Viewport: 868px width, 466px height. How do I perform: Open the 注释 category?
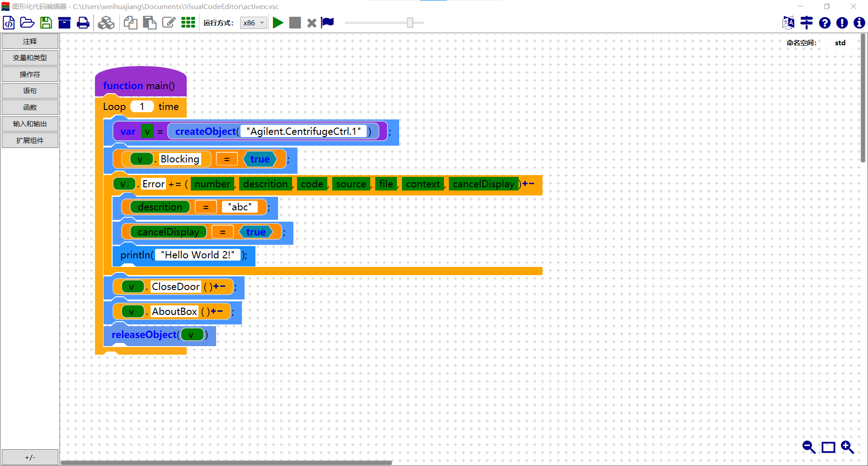click(x=30, y=41)
